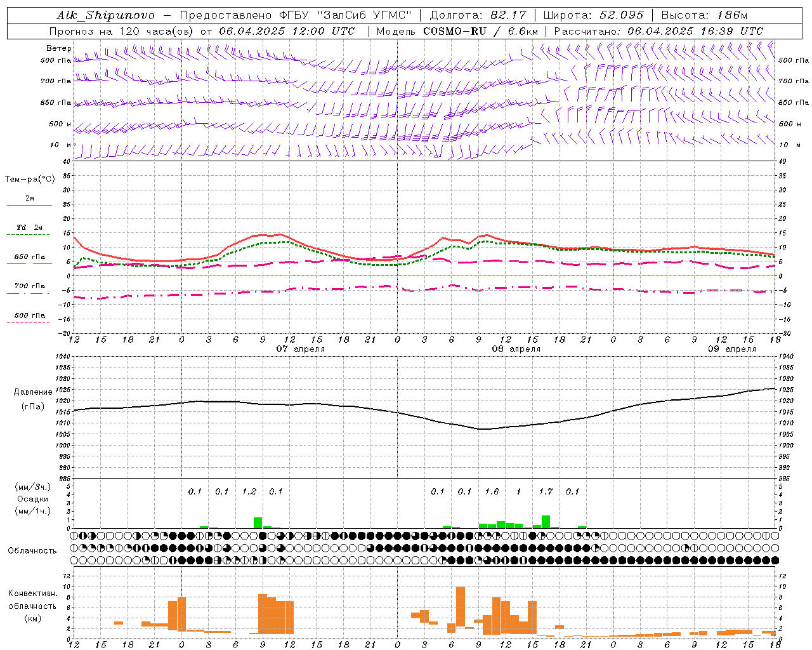Click the dashed line sample under Td 2м

(28, 235)
